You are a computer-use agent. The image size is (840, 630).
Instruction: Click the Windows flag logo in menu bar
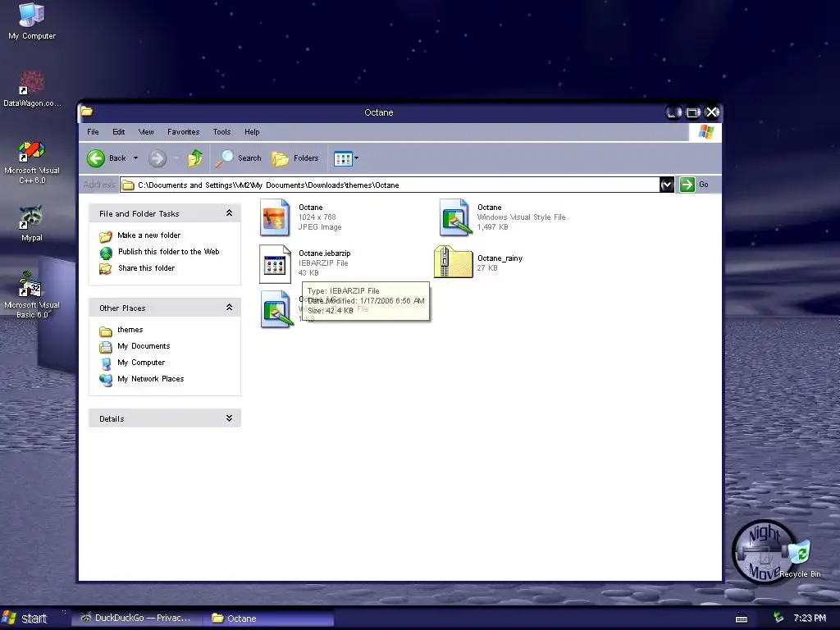click(706, 132)
